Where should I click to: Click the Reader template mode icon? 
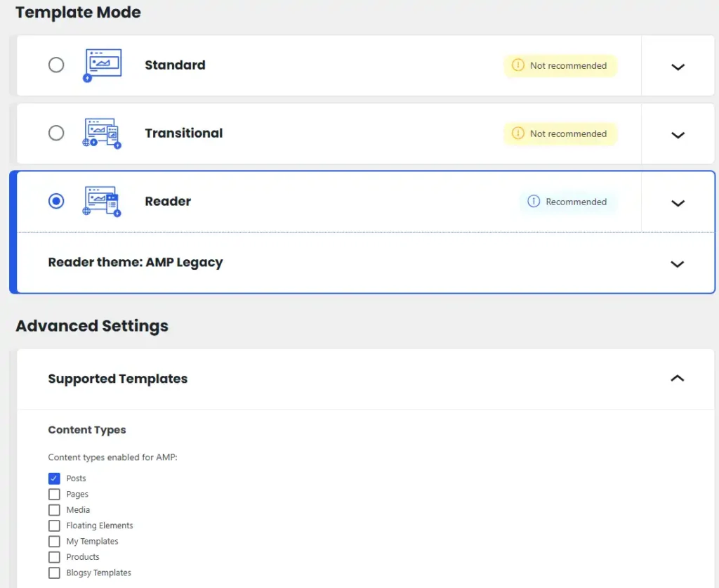coord(102,201)
